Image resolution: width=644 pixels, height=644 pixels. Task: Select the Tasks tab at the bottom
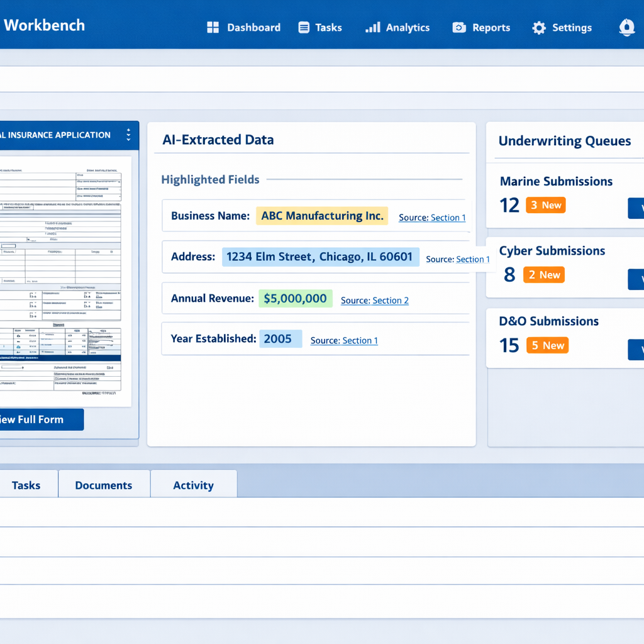click(x=26, y=485)
